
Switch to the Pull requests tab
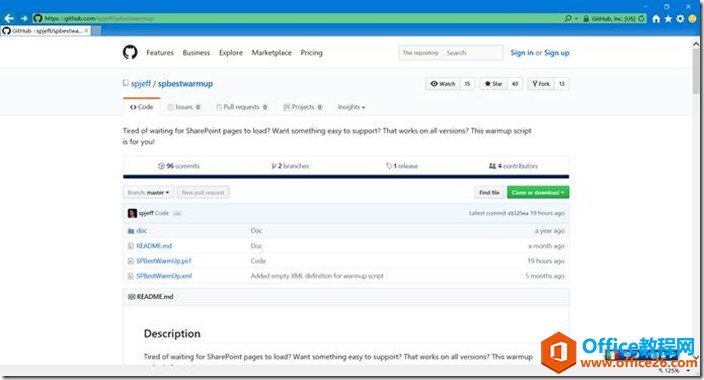point(242,107)
